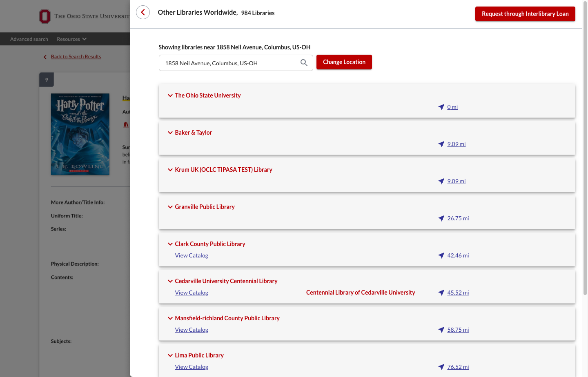This screenshot has height=377, width=588.
Task: Expand Granville Public Library entry
Action: 170,207
